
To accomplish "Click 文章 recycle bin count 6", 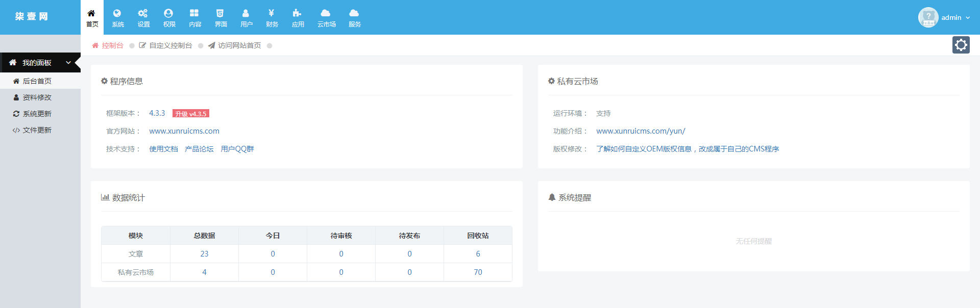I will pyautogui.click(x=478, y=254).
